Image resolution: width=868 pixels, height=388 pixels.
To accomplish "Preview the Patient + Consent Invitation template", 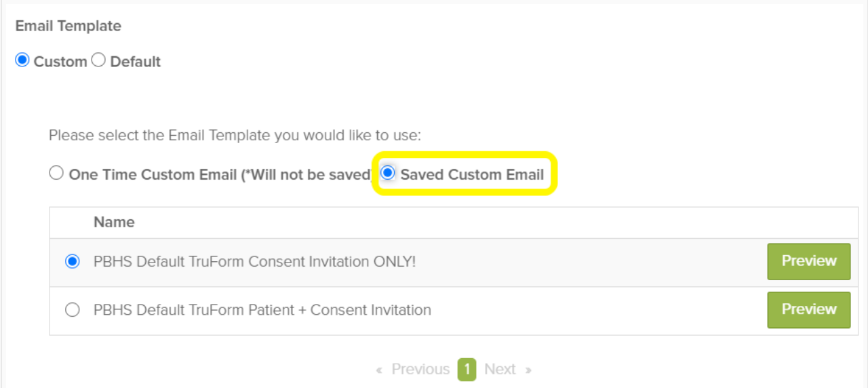I will [808, 309].
